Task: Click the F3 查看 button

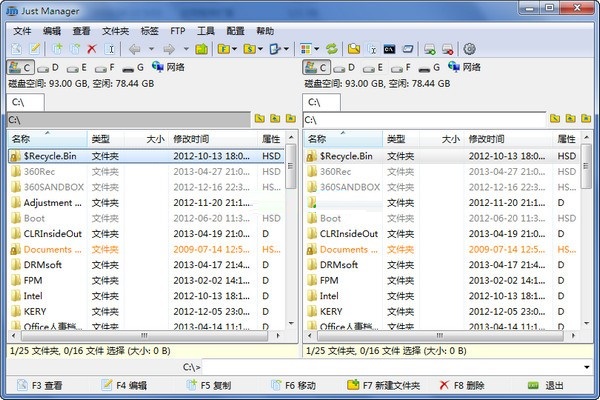Action: pyautogui.click(x=40, y=385)
